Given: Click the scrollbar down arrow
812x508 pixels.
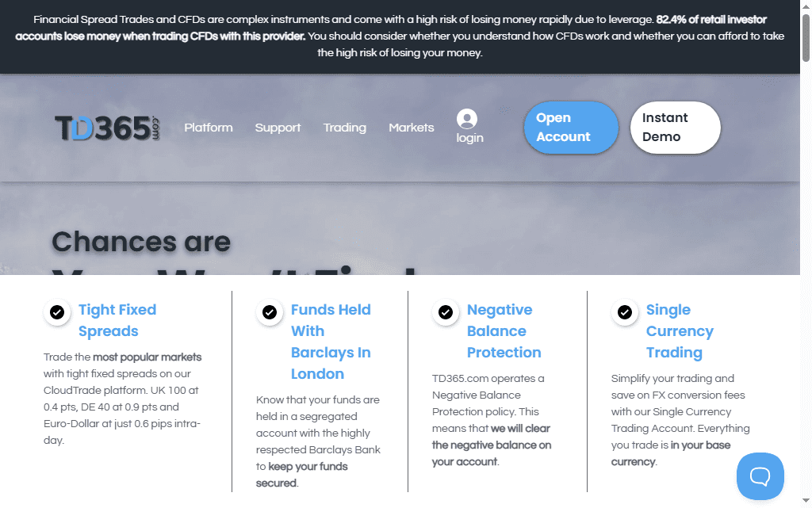Looking at the screenshot, I should [x=806, y=500].
